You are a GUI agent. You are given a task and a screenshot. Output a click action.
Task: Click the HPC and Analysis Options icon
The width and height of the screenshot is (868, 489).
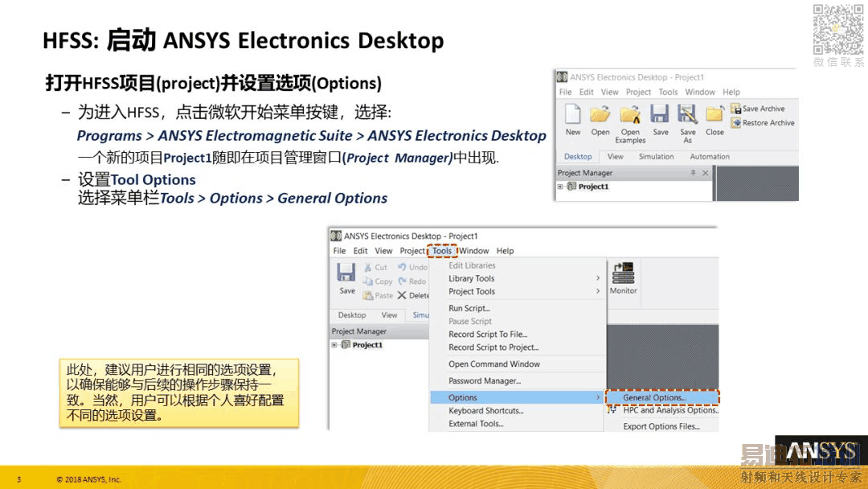coord(611,410)
